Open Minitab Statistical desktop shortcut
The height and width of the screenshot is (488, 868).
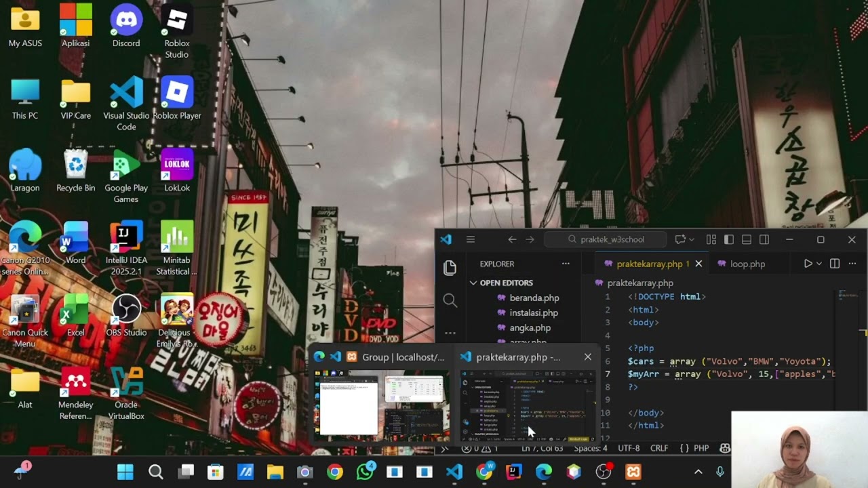[177, 249]
